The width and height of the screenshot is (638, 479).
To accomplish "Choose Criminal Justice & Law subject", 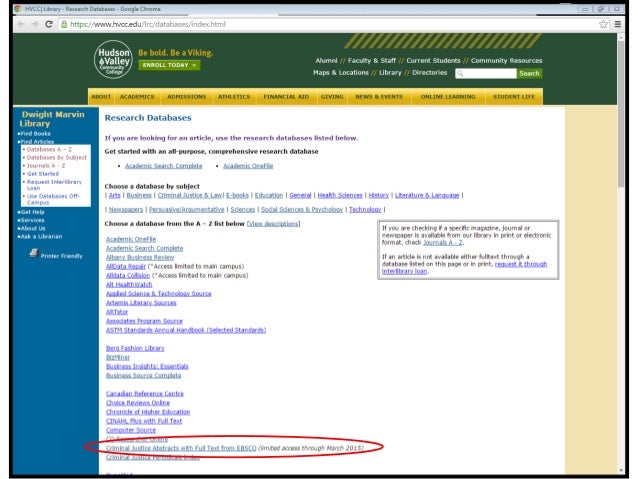I will (x=190, y=195).
